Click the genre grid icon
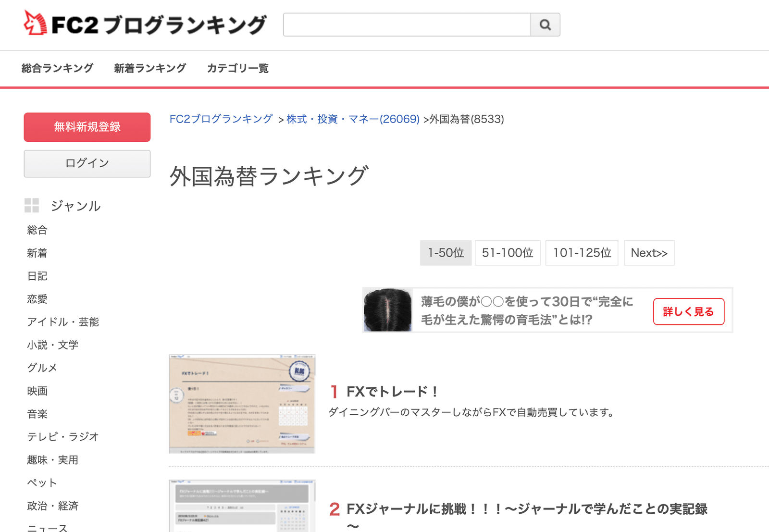The width and height of the screenshot is (769, 532). coord(32,206)
